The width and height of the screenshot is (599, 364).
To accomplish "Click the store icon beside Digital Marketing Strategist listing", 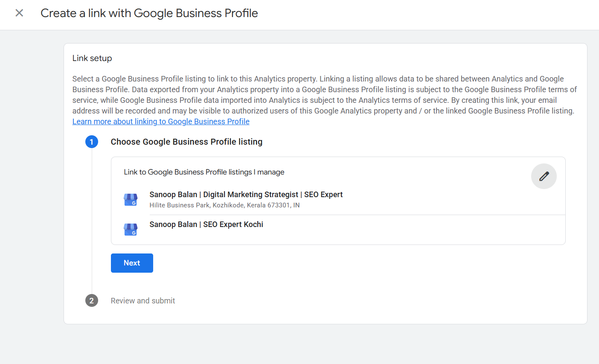I will 131,200.
